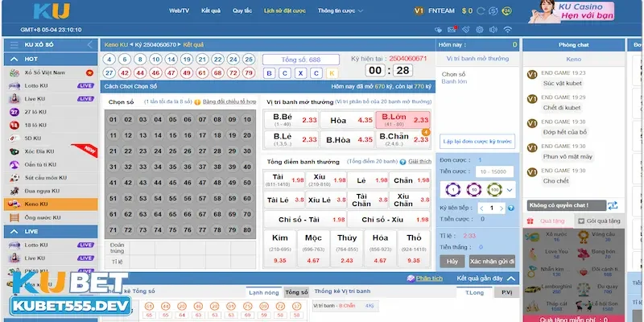Image resolution: width=644 pixels, height=322 pixels.
Task: Expand the chip selection dropdown arrow
Action: point(508,190)
